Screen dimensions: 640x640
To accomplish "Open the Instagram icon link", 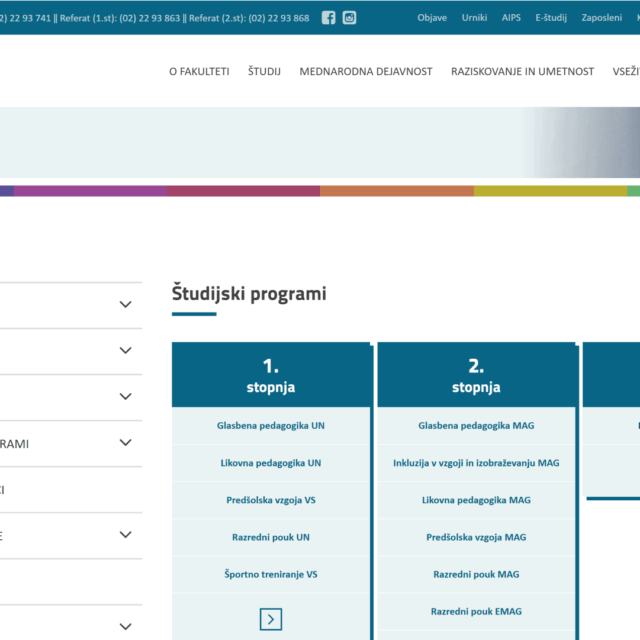I will (349, 18).
